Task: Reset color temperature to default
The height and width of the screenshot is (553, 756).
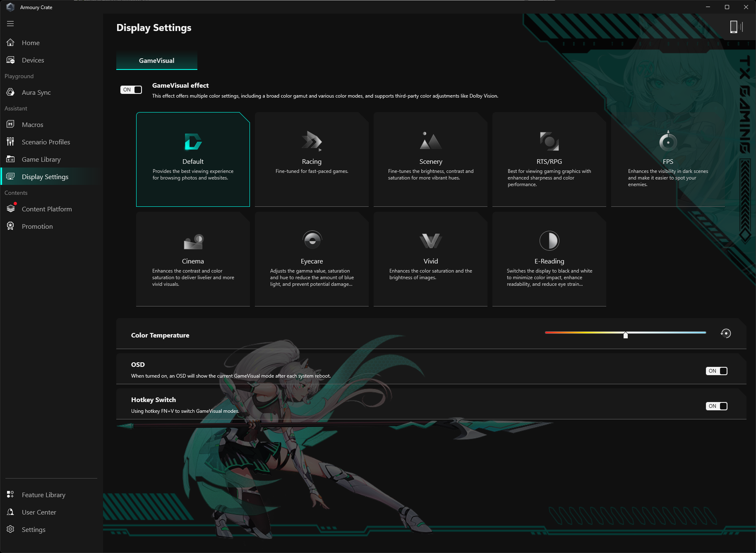Action: pos(726,333)
